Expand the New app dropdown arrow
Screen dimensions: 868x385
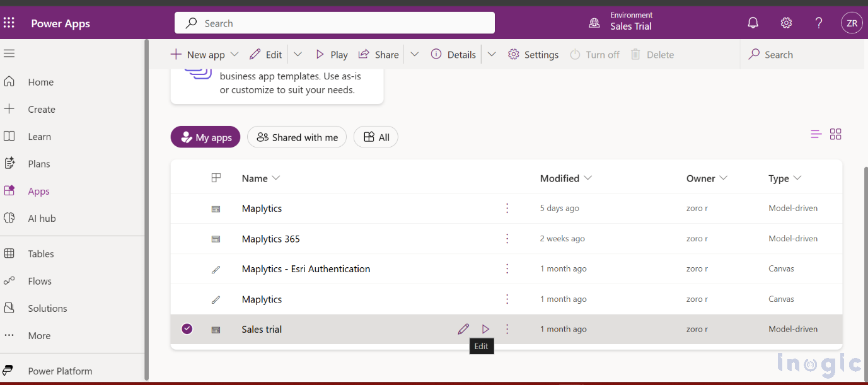tap(234, 54)
